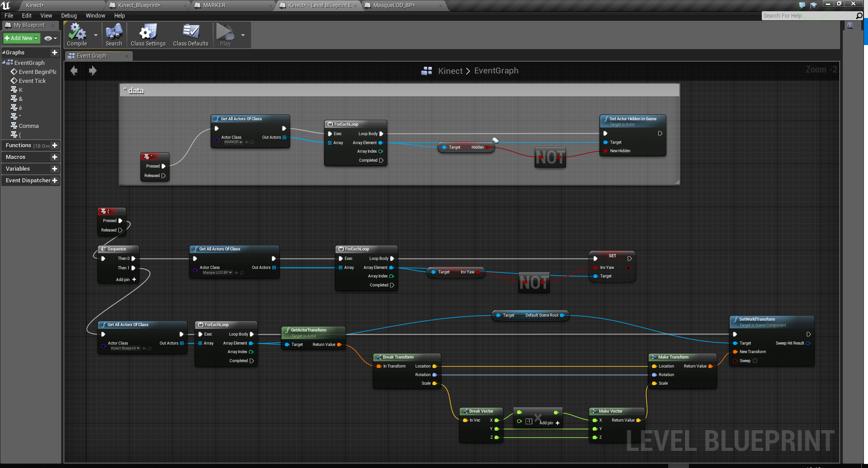Switch to the MARKER tab

(233, 5)
